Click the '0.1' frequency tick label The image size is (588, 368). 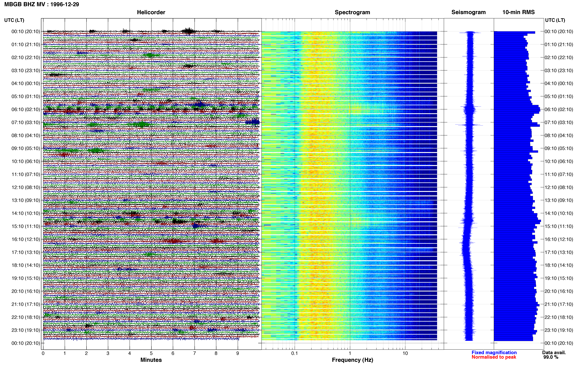click(295, 353)
